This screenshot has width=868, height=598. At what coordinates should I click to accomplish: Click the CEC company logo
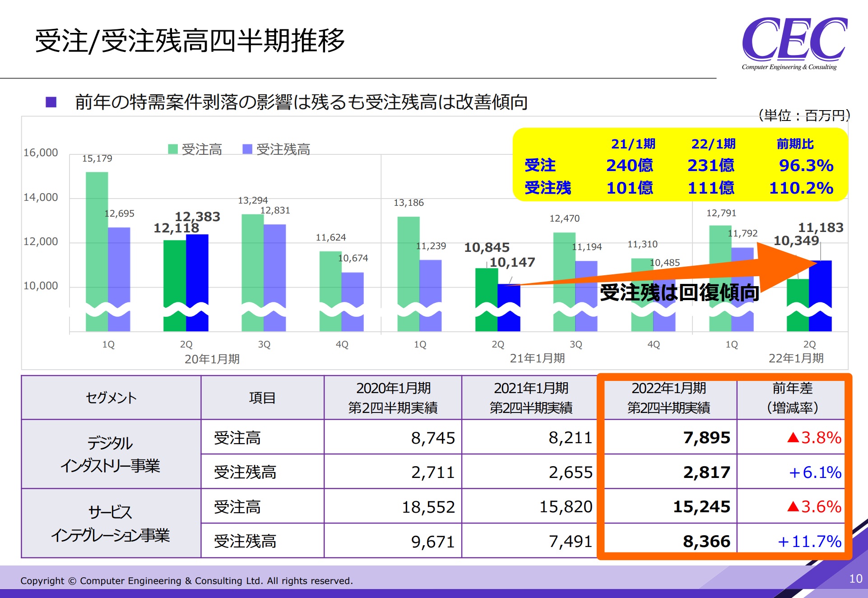tap(794, 43)
